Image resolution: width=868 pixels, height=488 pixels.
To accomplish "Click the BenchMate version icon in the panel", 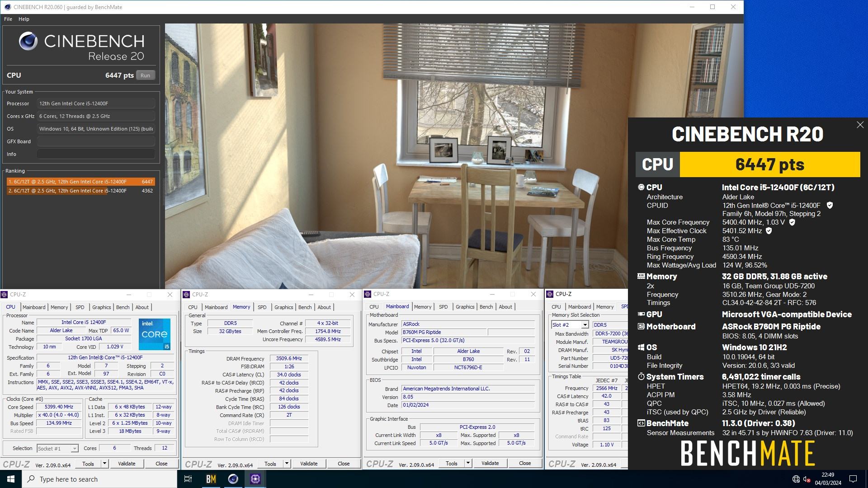I will (641, 423).
